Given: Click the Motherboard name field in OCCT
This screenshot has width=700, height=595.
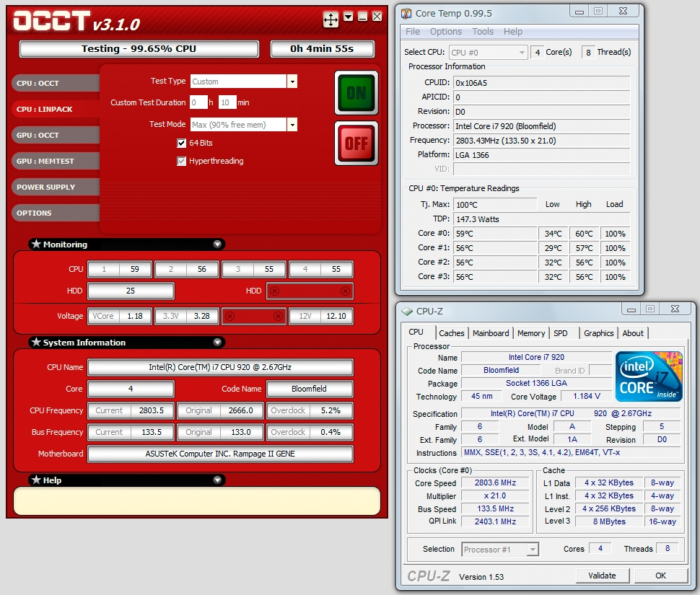Looking at the screenshot, I should (220, 454).
